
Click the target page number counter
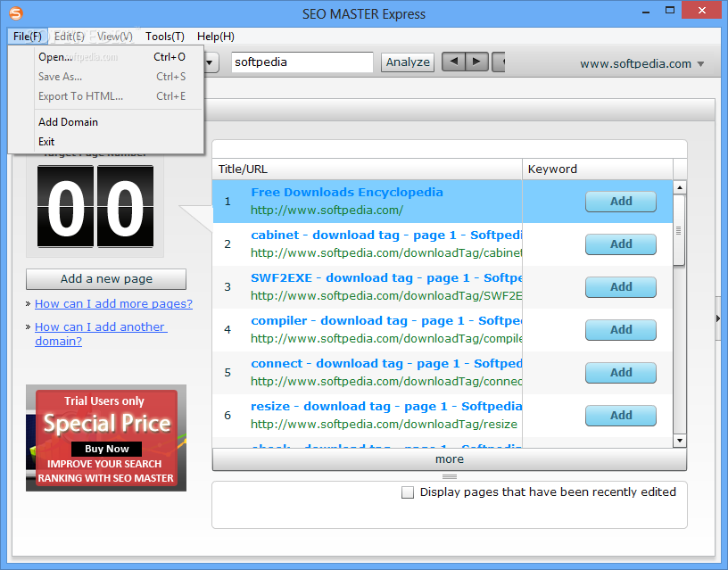95,207
